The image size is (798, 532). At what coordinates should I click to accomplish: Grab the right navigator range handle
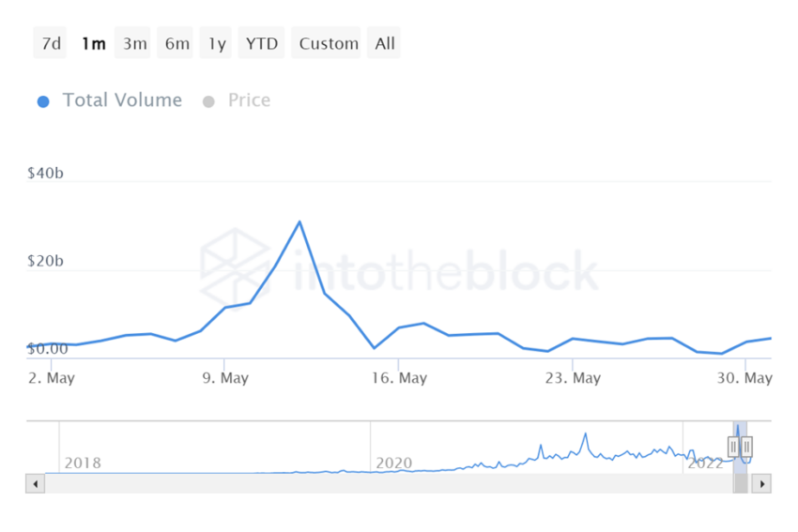[x=747, y=447]
